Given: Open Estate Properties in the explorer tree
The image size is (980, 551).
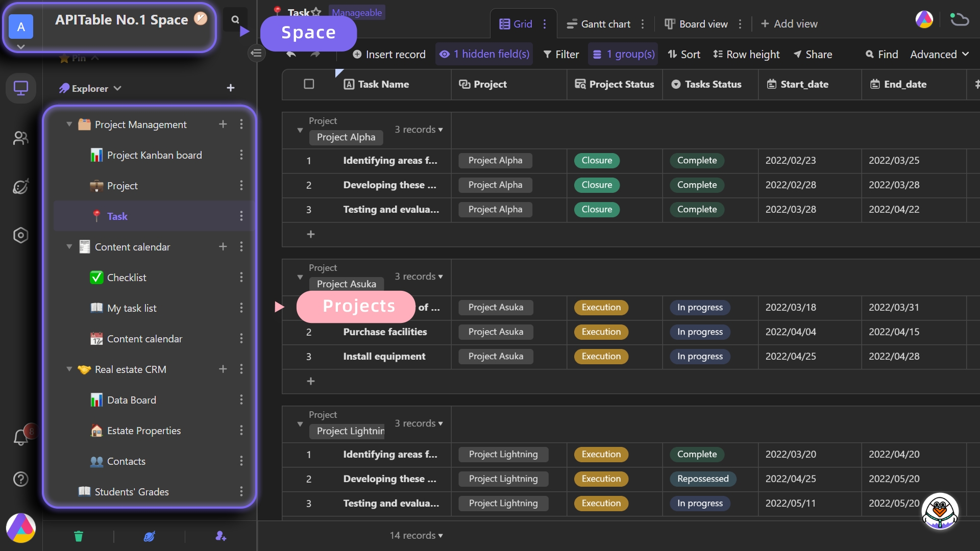Looking at the screenshot, I should tap(144, 431).
